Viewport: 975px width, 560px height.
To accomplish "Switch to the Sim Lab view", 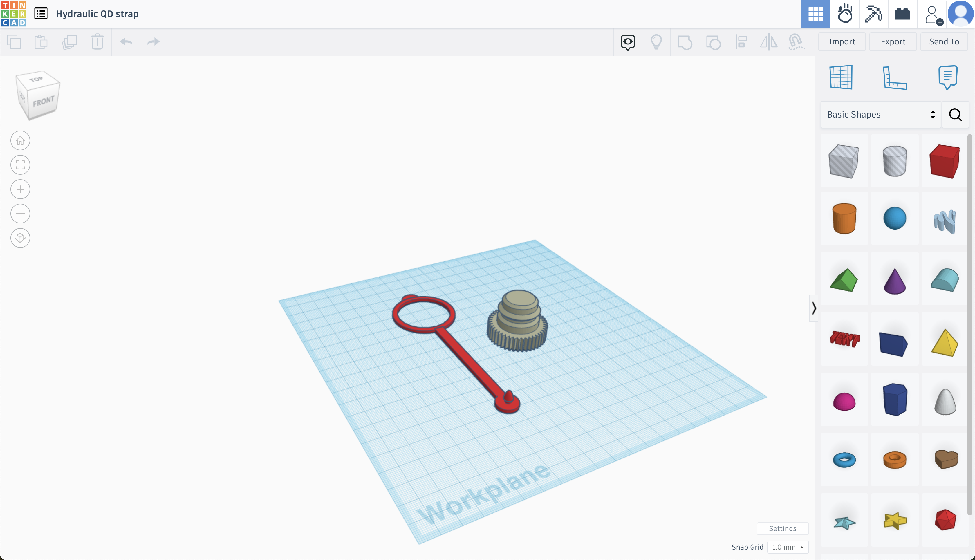I will [845, 14].
